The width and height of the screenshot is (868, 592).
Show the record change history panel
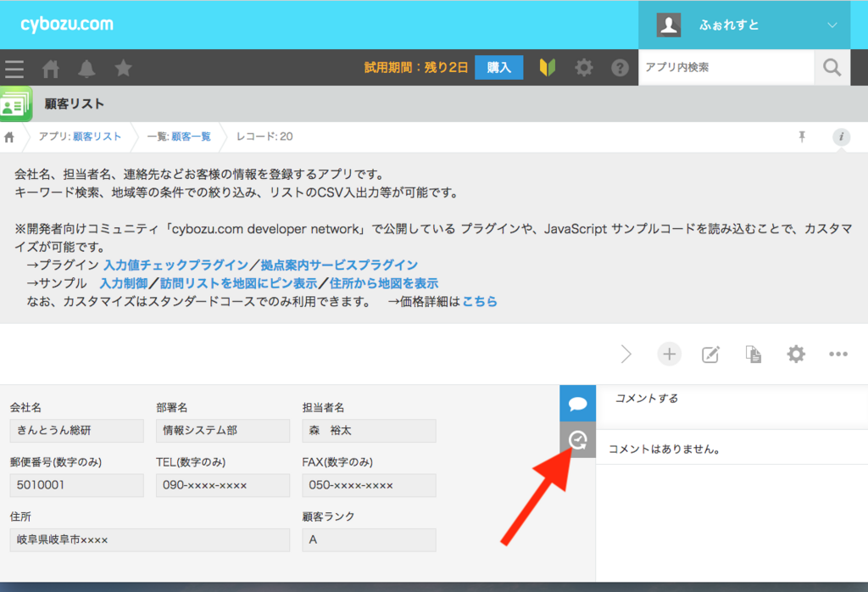(578, 439)
